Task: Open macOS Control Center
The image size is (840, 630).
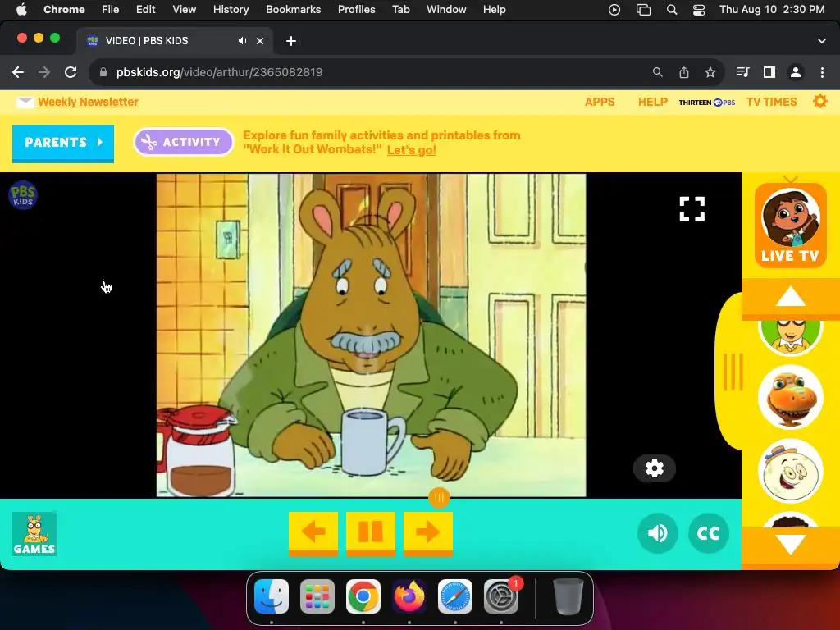Action: click(x=699, y=10)
